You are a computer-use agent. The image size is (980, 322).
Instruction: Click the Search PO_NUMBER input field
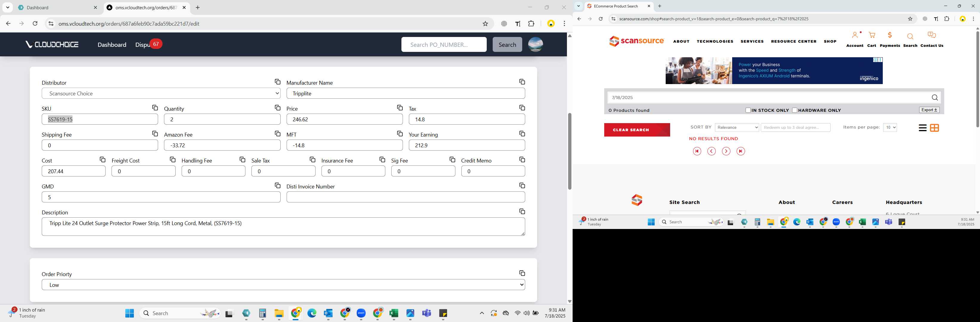pos(443,44)
